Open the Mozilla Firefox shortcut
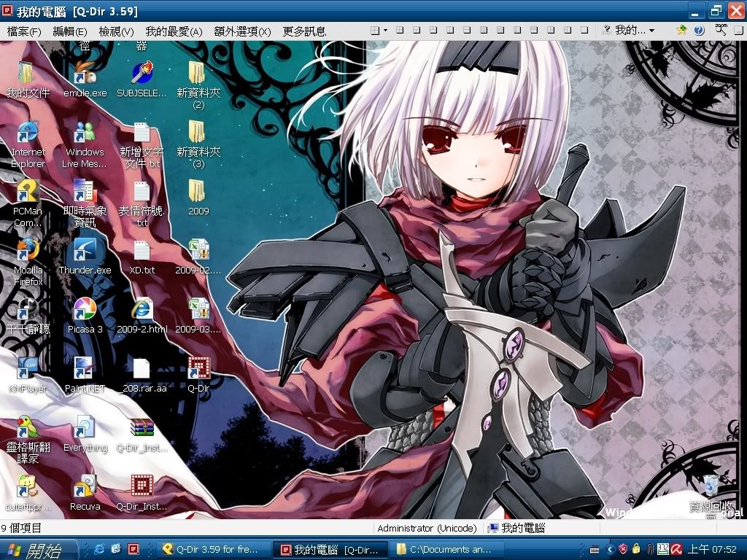 (28, 252)
